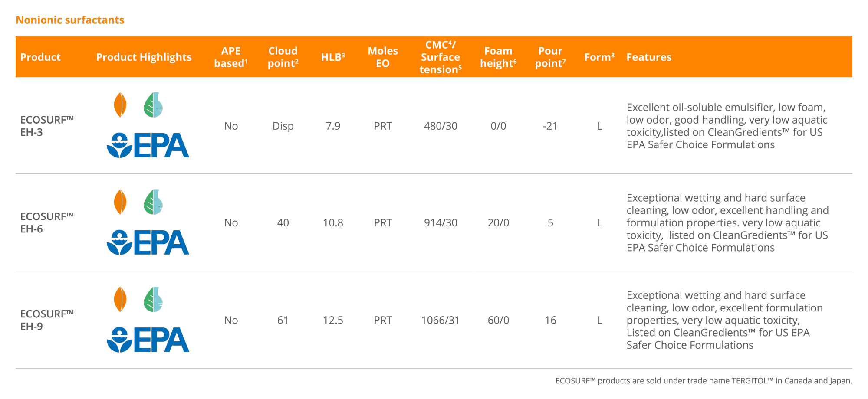Click the EPA logo in the EH-6 row

148,242
